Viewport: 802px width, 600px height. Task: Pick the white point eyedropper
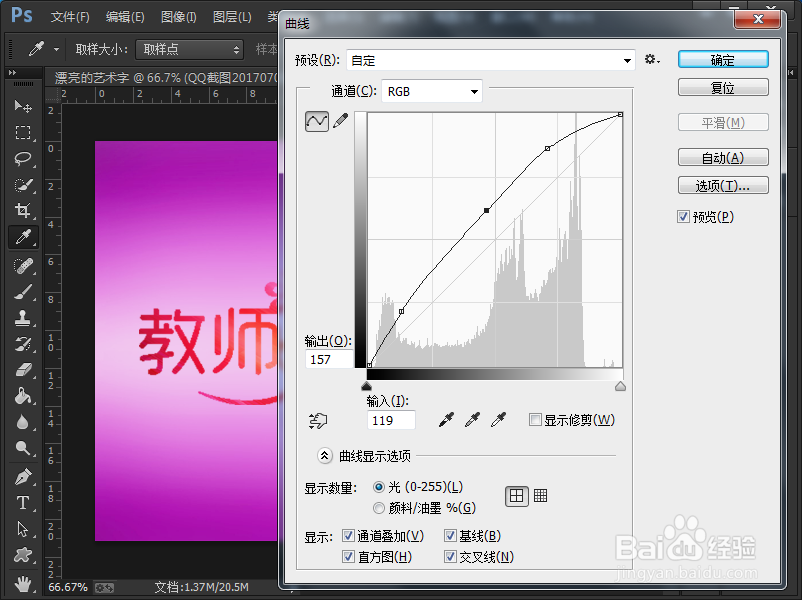[498, 420]
